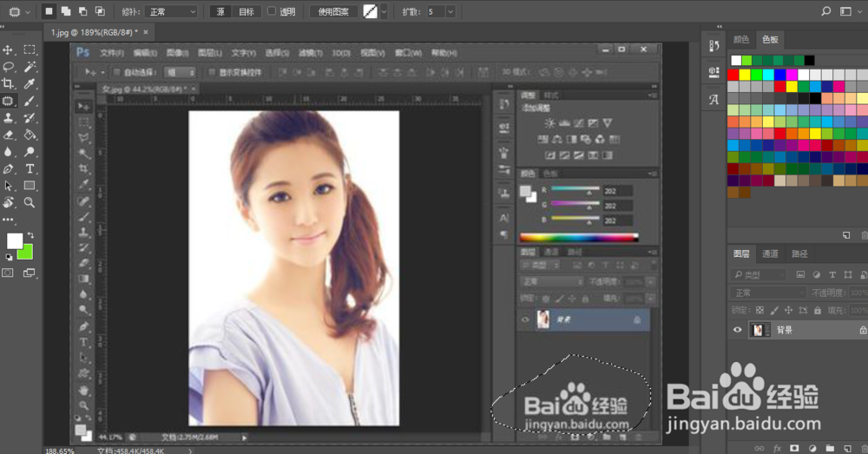868x454 pixels.
Task: Toggle Quick Mask mode
Action: tap(8, 273)
